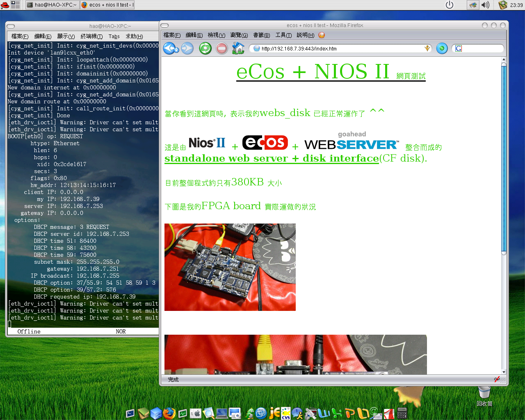Open the system monitor dock icon
The width and height of the screenshot is (525, 420).
coord(183,413)
